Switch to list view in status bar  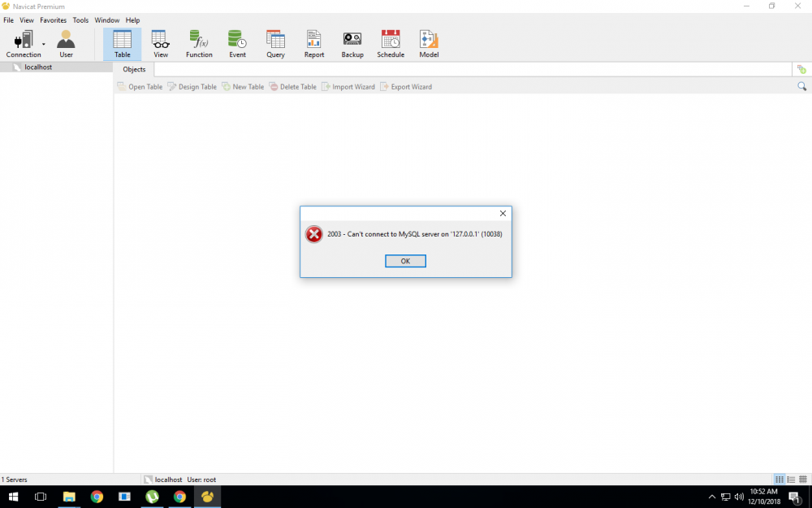(x=791, y=480)
